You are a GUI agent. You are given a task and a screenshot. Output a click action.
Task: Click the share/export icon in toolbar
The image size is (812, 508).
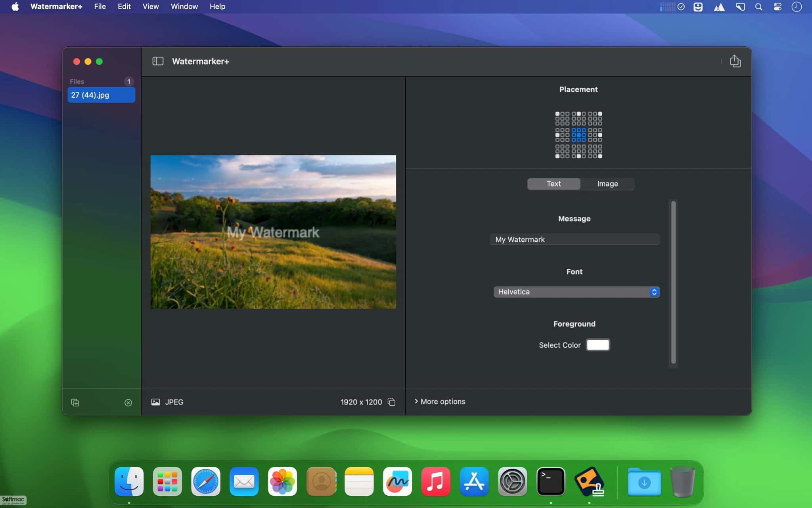pos(735,61)
